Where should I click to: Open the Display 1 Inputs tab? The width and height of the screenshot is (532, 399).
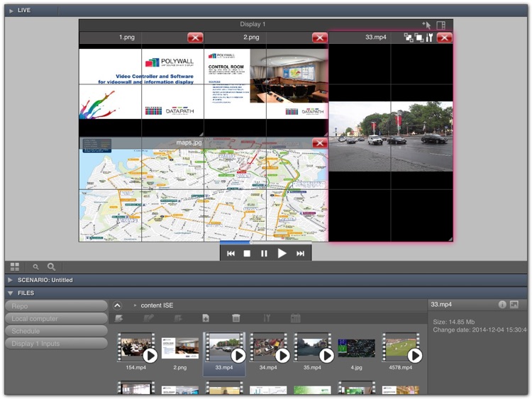click(x=56, y=344)
